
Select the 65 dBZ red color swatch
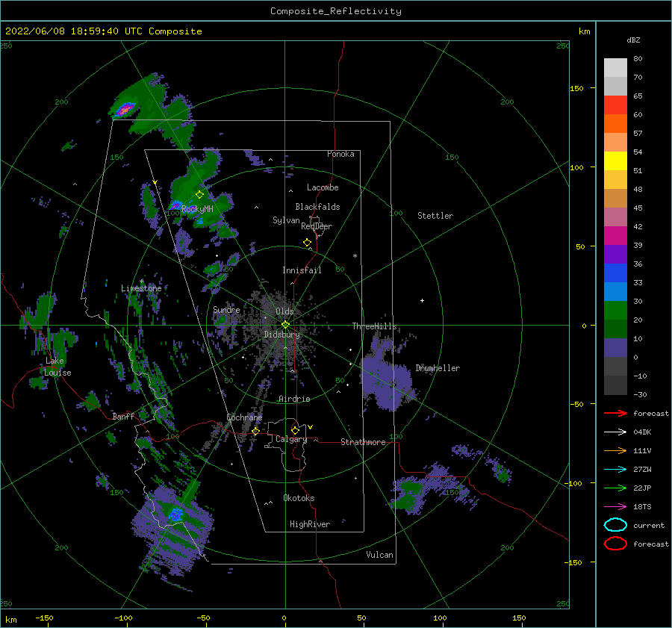pos(615,105)
